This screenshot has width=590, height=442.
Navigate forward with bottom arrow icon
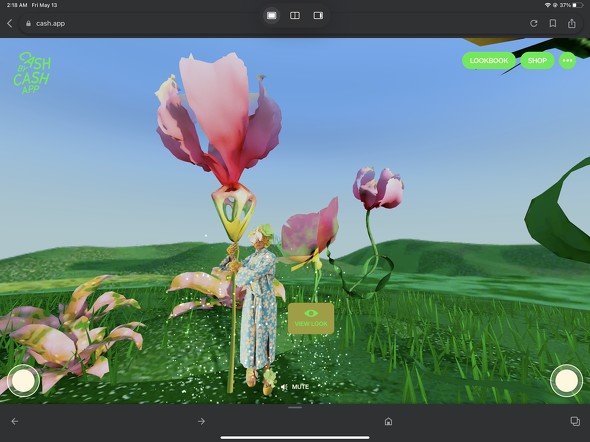pyautogui.click(x=201, y=421)
